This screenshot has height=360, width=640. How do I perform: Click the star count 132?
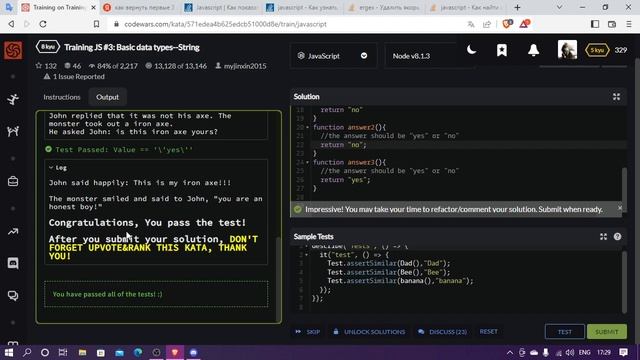[46, 66]
